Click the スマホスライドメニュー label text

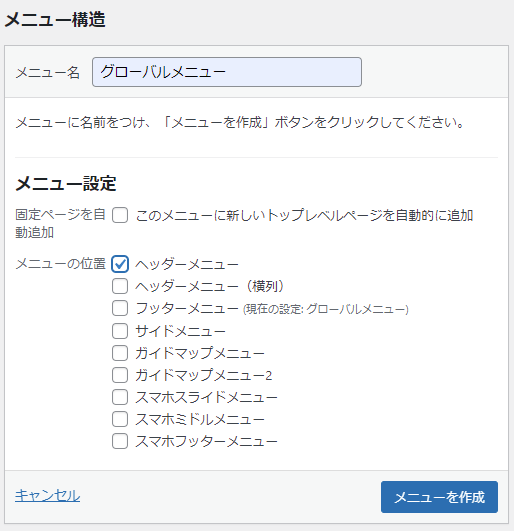pyautogui.click(x=206, y=397)
